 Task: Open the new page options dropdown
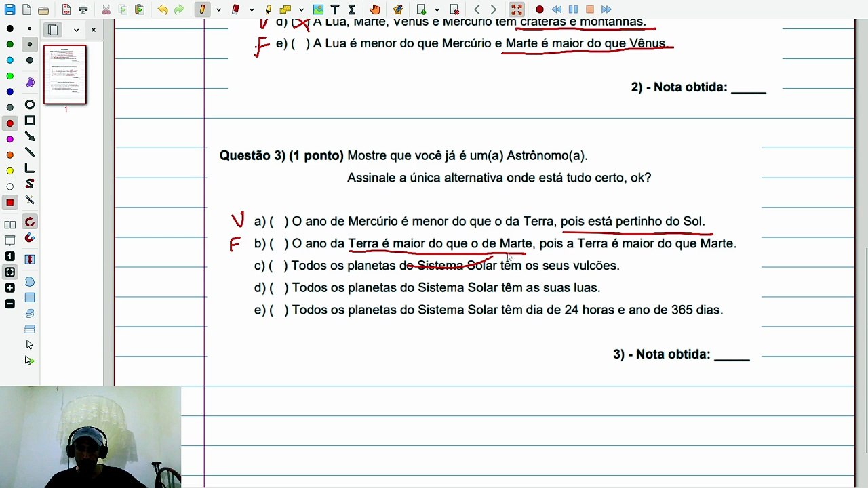(x=437, y=9)
